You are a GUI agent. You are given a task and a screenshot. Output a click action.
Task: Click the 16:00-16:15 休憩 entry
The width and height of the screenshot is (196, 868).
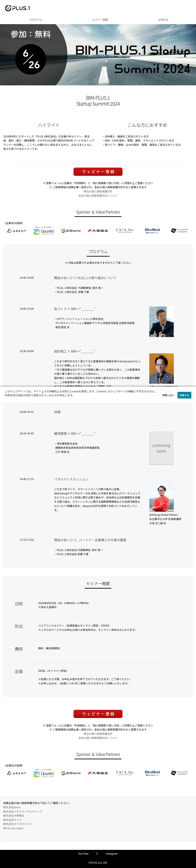pos(57,412)
